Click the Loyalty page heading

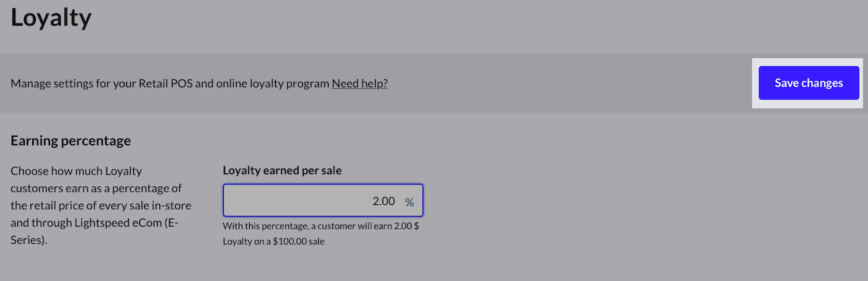pos(51,17)
